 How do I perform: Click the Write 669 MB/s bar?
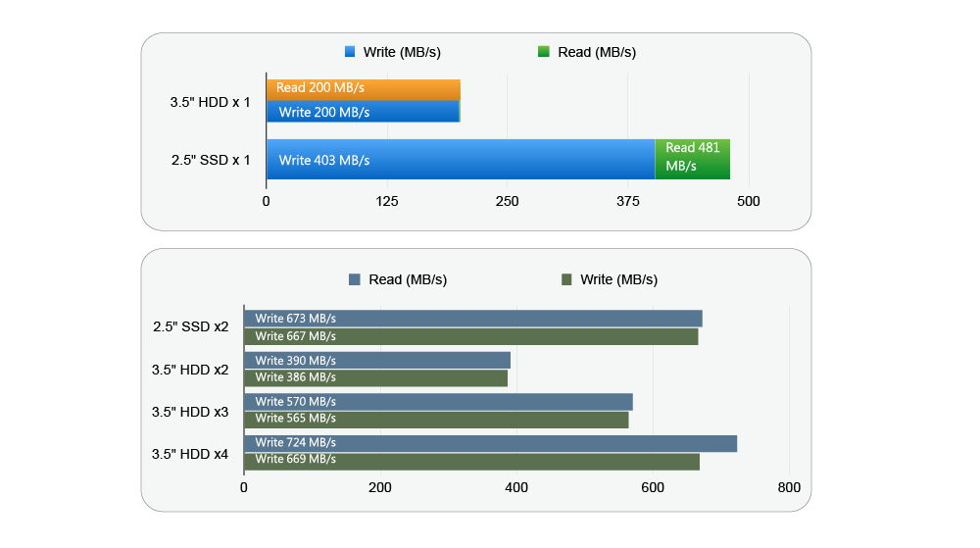(x=471, y=460)
